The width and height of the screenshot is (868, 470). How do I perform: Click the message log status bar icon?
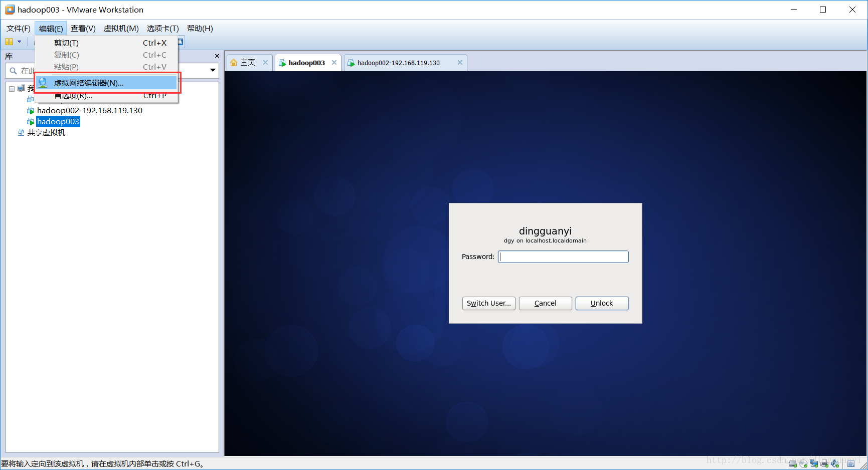[x=851, y=463]
